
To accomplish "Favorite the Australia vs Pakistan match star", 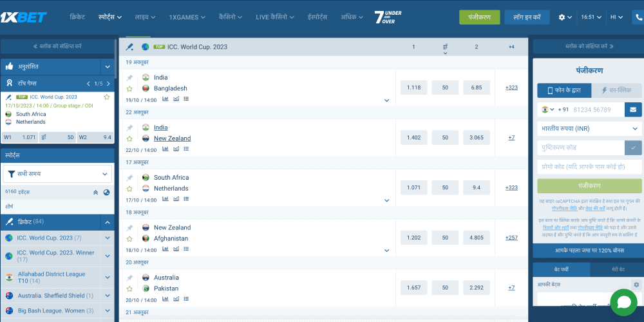I will coord(129,289).
